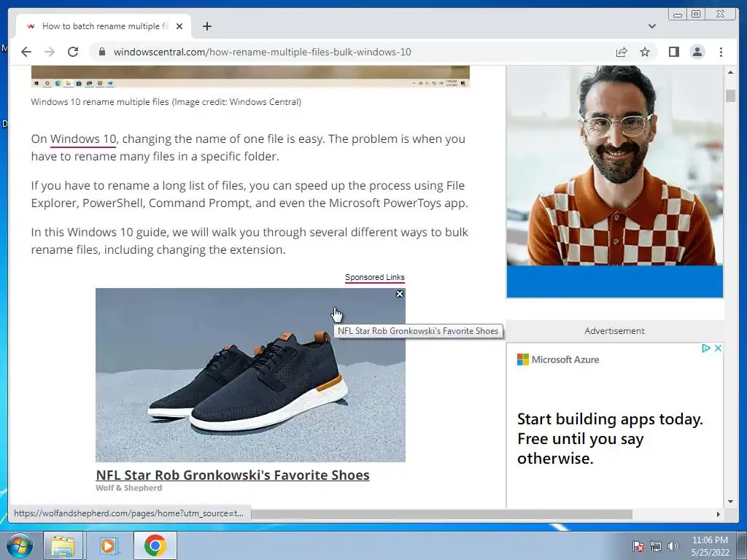Open the volume speaker icon
Screen dimensions: 747x560
tap(673, 546)
